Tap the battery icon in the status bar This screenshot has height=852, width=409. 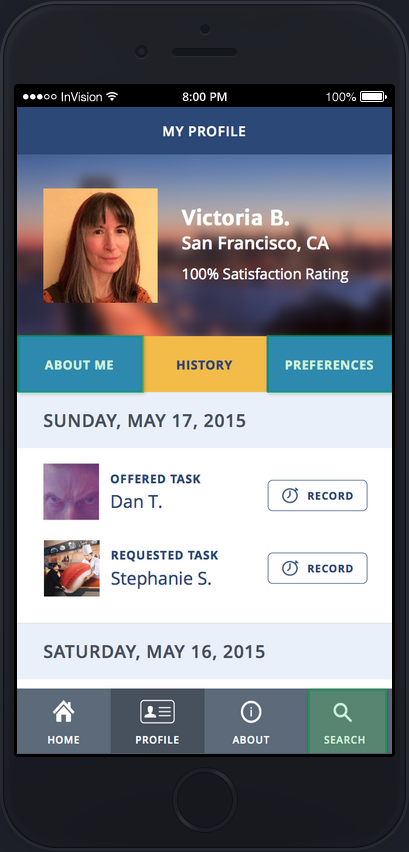click(374, 97)
